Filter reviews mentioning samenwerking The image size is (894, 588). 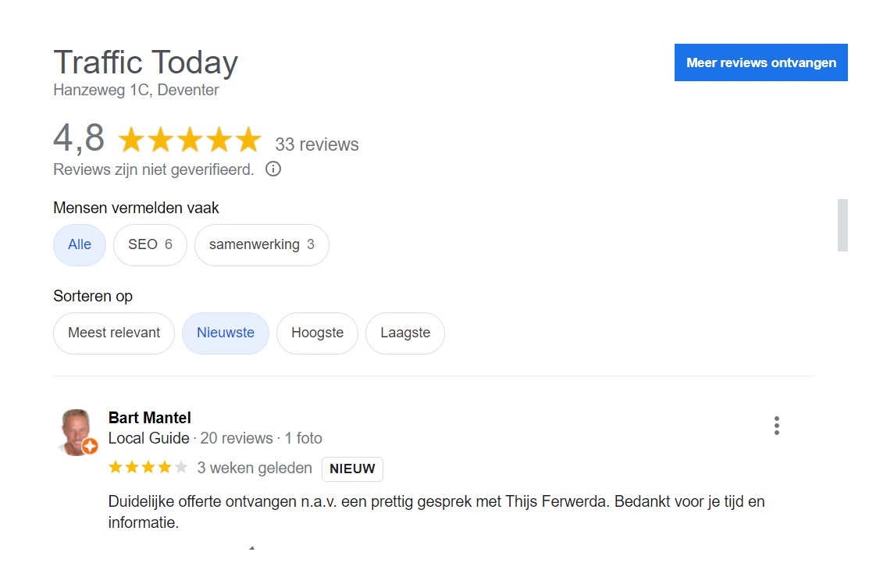pos(262,244)
